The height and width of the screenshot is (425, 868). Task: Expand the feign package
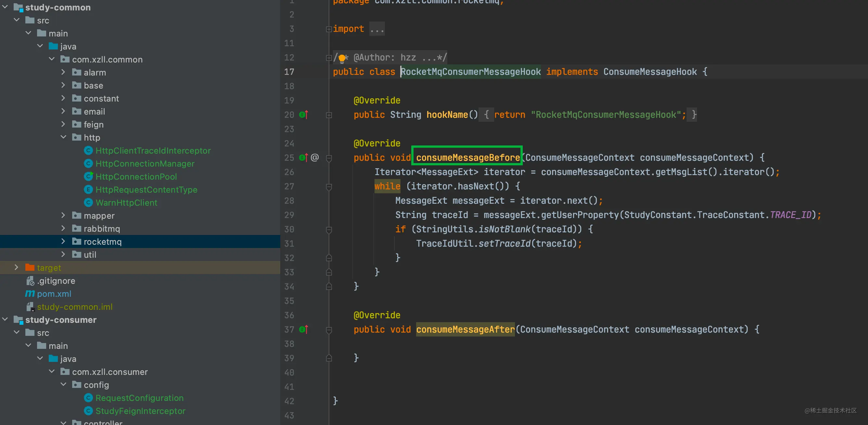point(63,124)
